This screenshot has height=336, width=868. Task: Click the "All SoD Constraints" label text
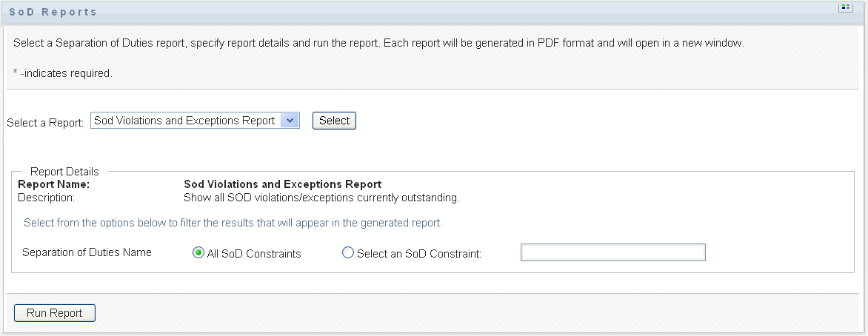pyautogui.click(x=254, y=254)
